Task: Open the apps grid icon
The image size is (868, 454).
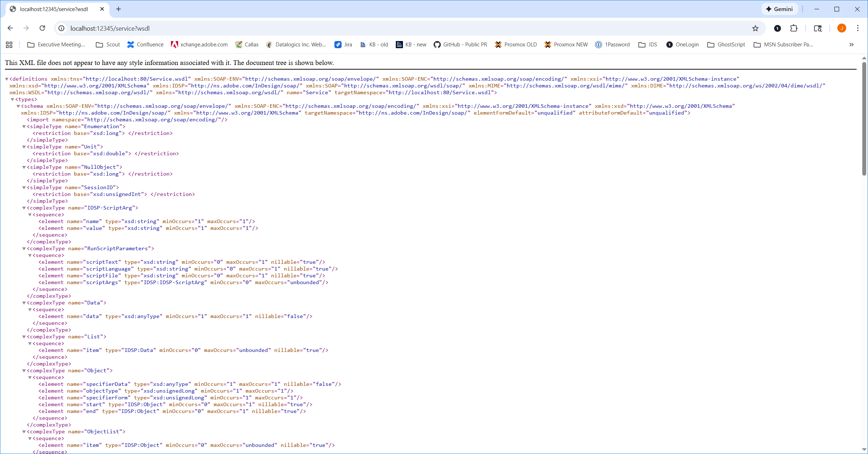Action: click(x=9, y=45)
